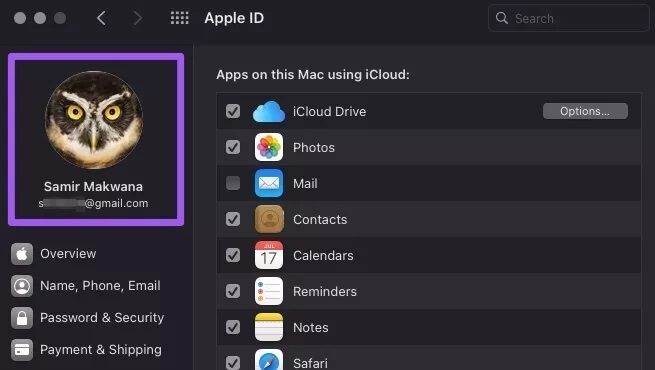Uncheck the iCloud Drive checkbox
Image resolution: width=655 pixels, height=370 pixels.
point(233,112)
